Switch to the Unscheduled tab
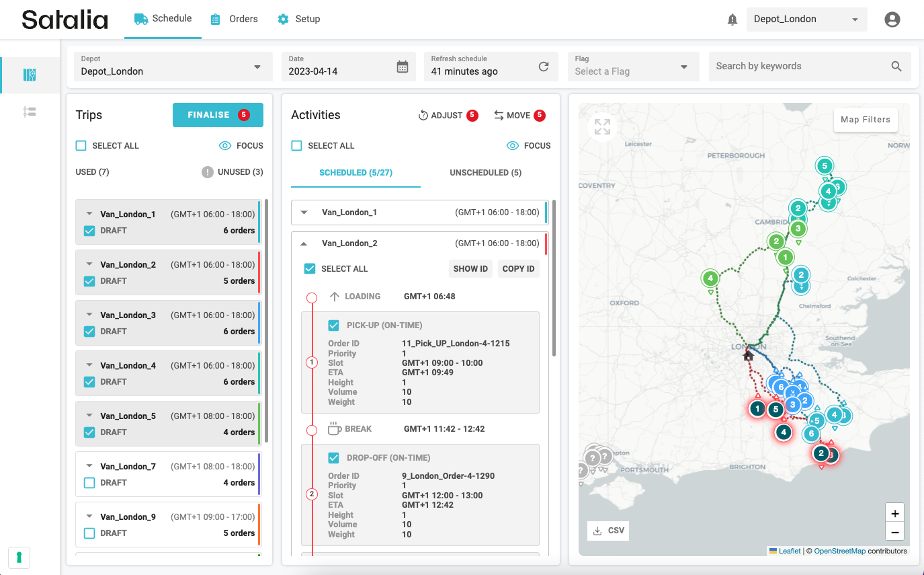924x575 pixels. (485, 173)
